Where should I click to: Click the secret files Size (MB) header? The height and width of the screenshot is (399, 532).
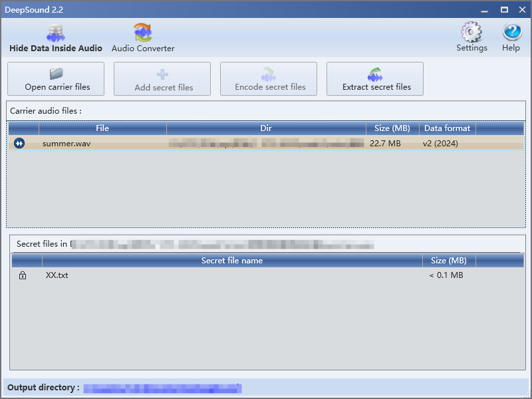449,261
